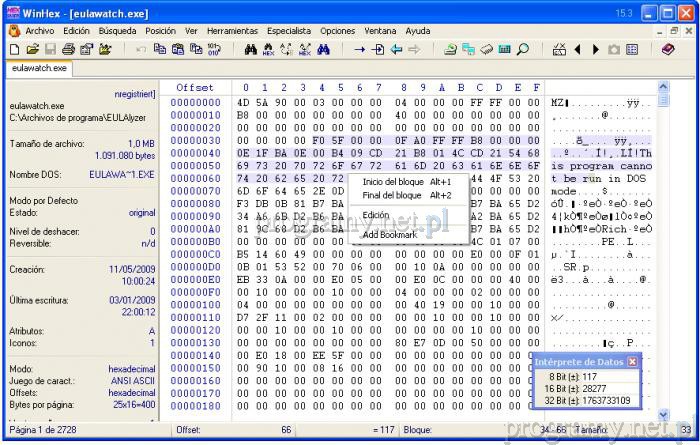The height and width of the screenshot is (445, 700).
Task: Click the black left-pointing triangle icon
Action: tap(578, 48)
